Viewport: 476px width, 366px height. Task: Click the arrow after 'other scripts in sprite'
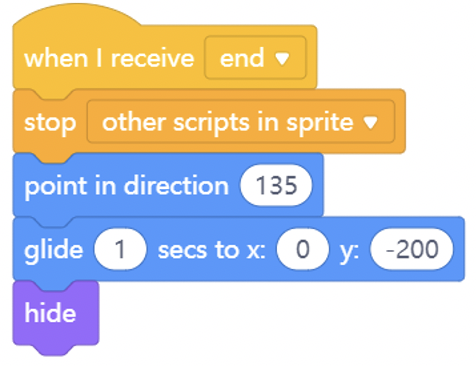click(370, 122)
